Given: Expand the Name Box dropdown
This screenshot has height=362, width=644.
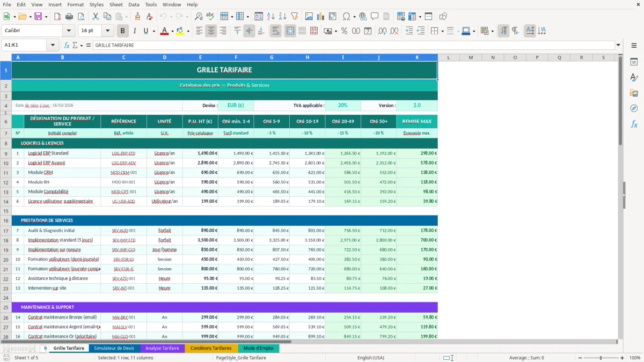Looking at the screenshot, I should click(53, 45).
